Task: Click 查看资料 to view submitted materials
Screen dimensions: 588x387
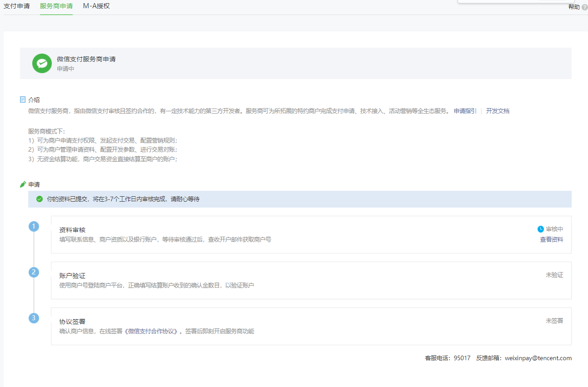Action: [551, 239]
